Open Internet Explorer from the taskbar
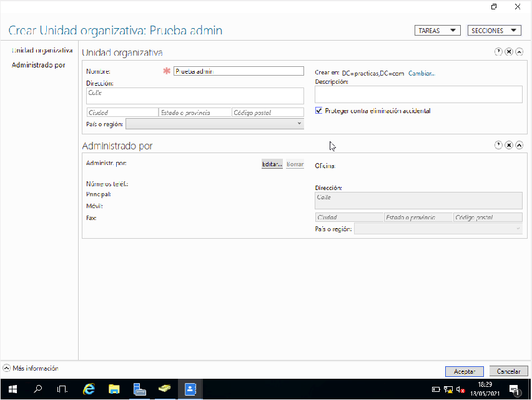The image size is (532, 400). 89,389
